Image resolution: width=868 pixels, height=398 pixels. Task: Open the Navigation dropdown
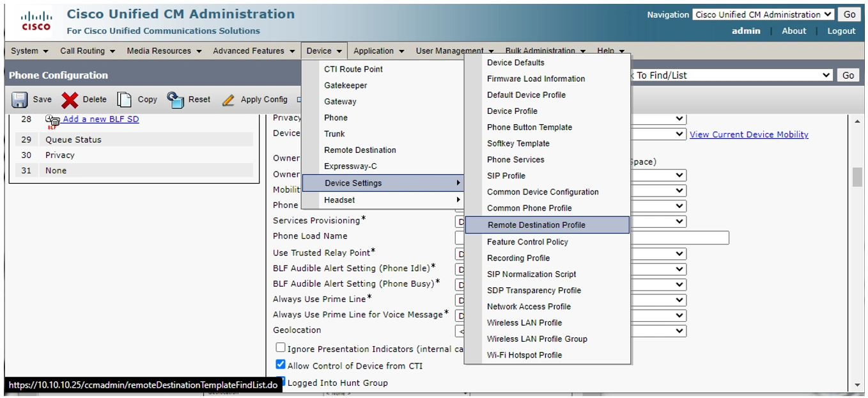(763, 14)
